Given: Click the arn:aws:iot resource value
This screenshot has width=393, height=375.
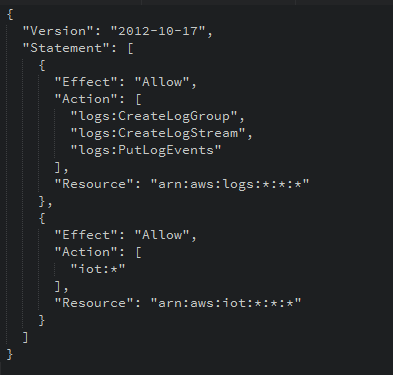Looking at the screenshot, I should coord(226,303).
